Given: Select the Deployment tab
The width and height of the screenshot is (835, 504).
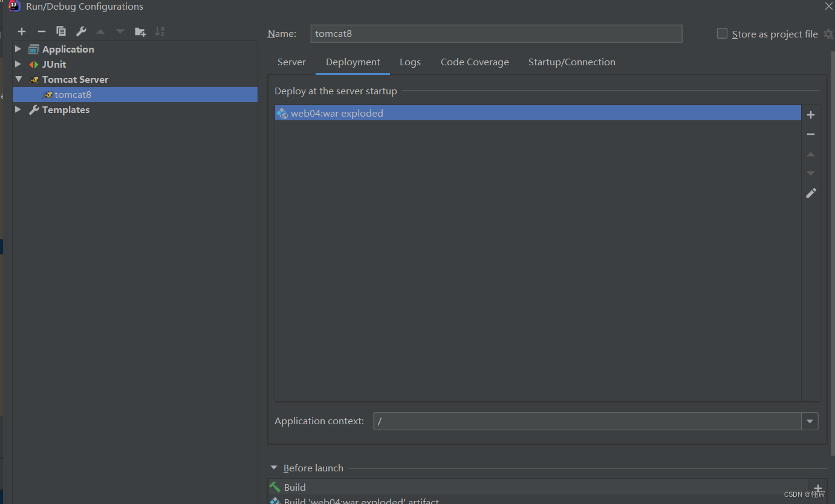Looking at the screenshot, I should [x=353, y=62].
